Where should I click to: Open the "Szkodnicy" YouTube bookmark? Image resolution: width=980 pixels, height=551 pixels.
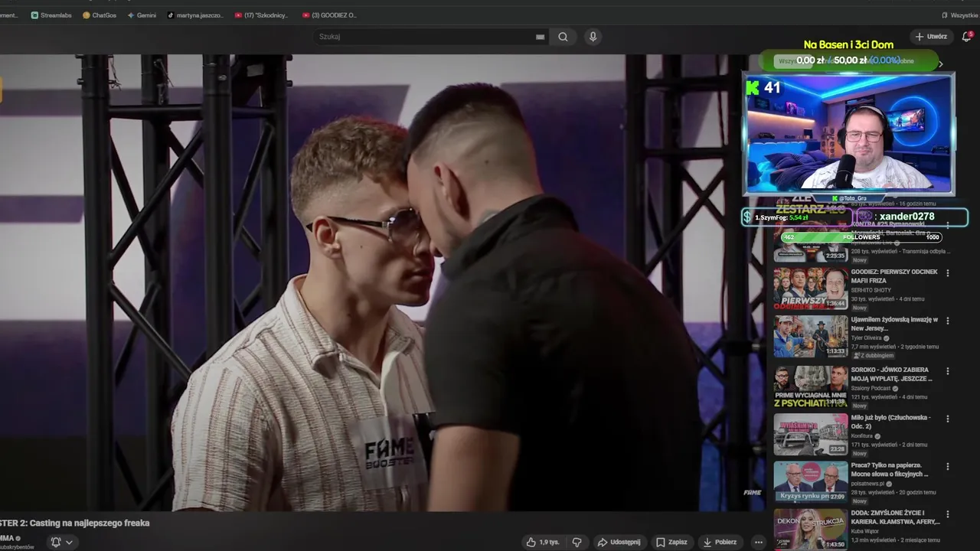pos(261,15)
